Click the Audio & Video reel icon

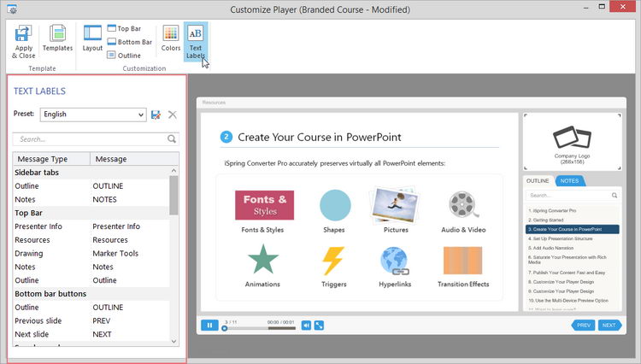462,204
